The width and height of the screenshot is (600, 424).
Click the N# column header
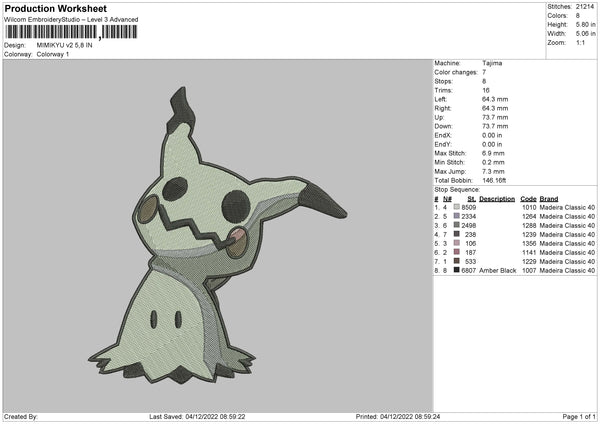(447, 199)
